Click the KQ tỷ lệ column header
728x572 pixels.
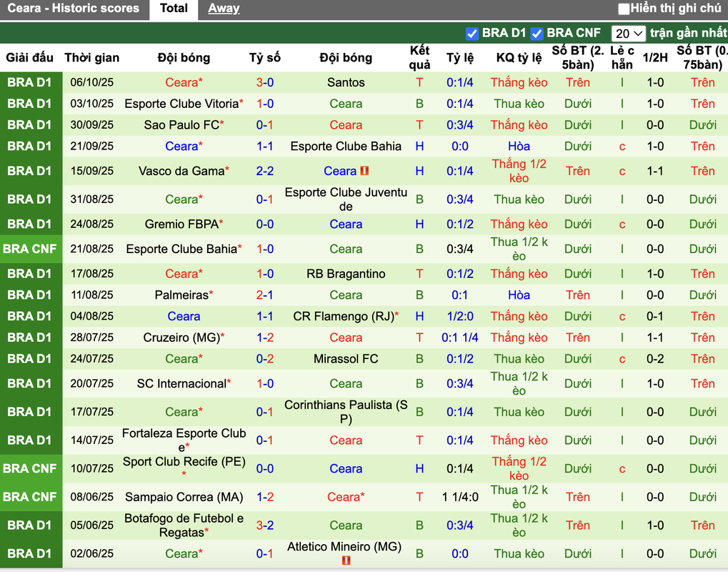point(519,58)
